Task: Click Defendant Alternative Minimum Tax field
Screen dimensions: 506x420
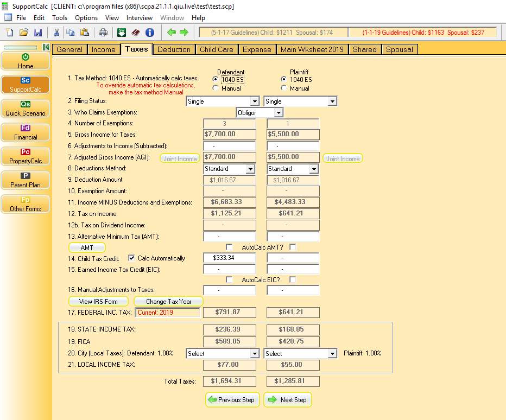Action: tap(230, 237)
